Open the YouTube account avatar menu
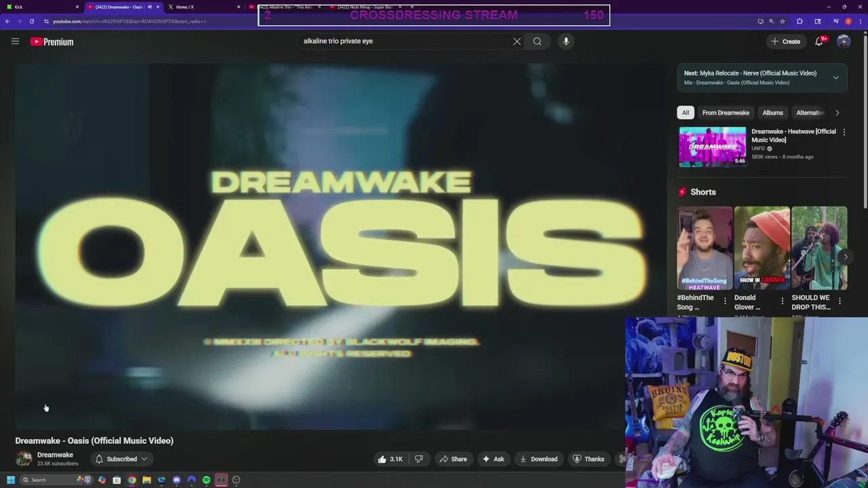Viewport: 868px width, 488px height. click(844, 41)
